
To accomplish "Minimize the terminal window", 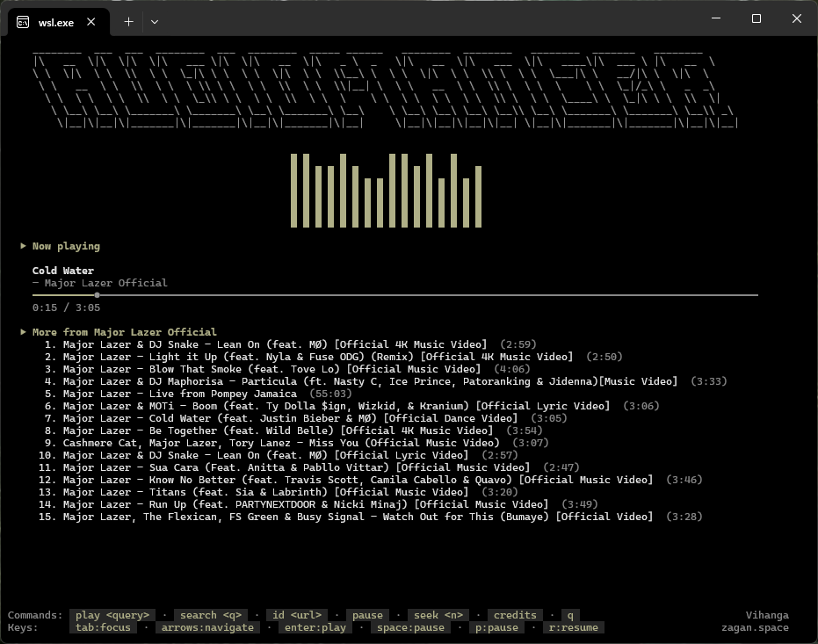I will click(x=716, y=18).
